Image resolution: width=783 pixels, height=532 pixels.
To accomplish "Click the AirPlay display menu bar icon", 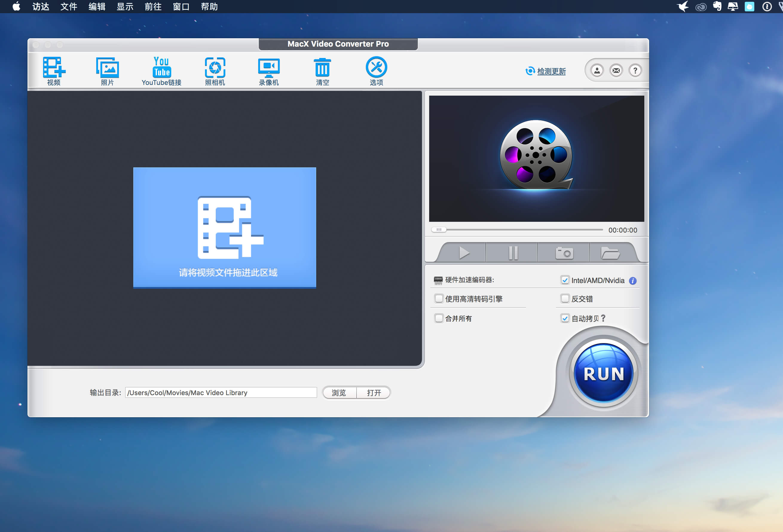I will point(733,6).
